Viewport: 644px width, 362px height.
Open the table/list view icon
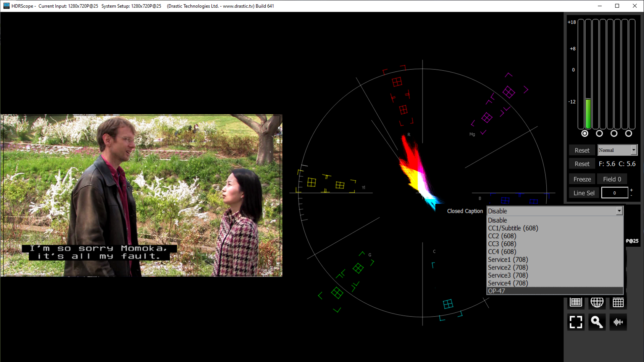576,302
